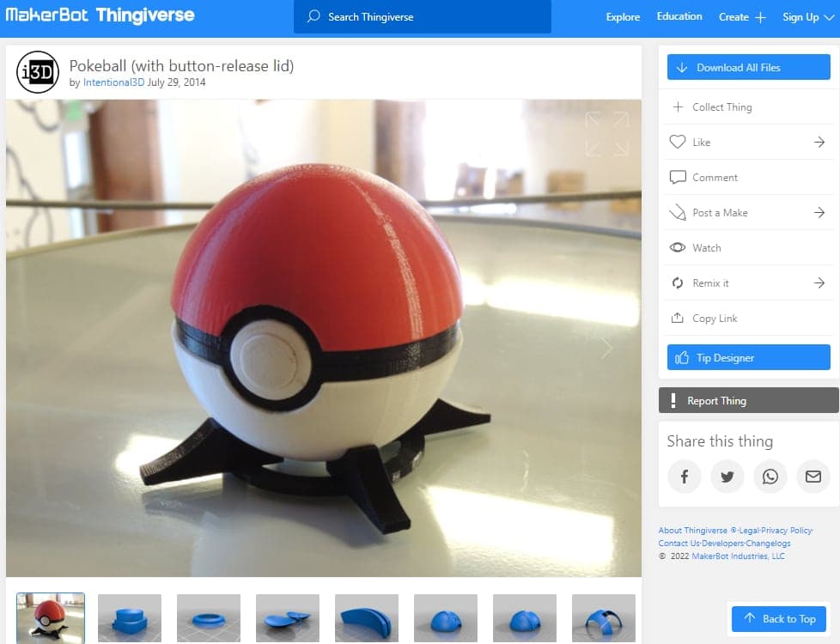
Task: Click the main Pokeball photo
Action: [x=324, y=338]
